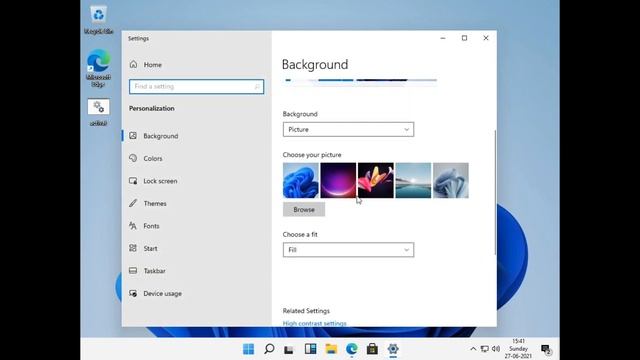Show hidden tray icons chevron
The image size is (640, 360).
473,349
